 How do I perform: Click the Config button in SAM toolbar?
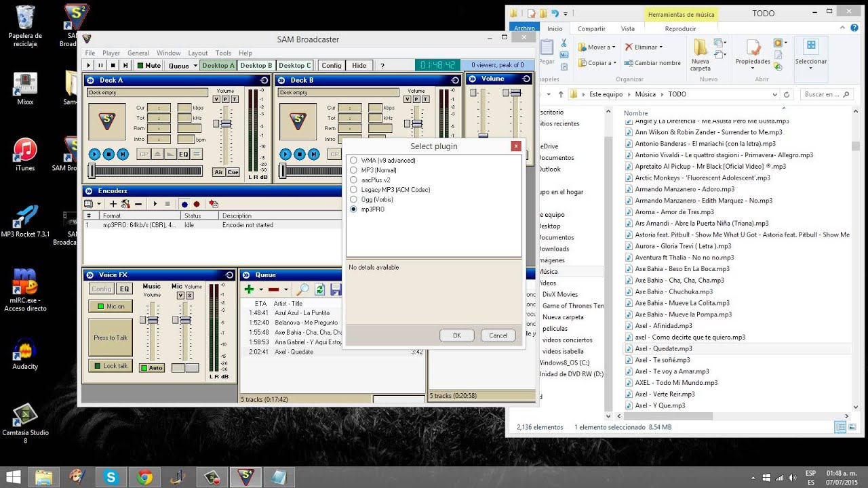pos(332,66)
